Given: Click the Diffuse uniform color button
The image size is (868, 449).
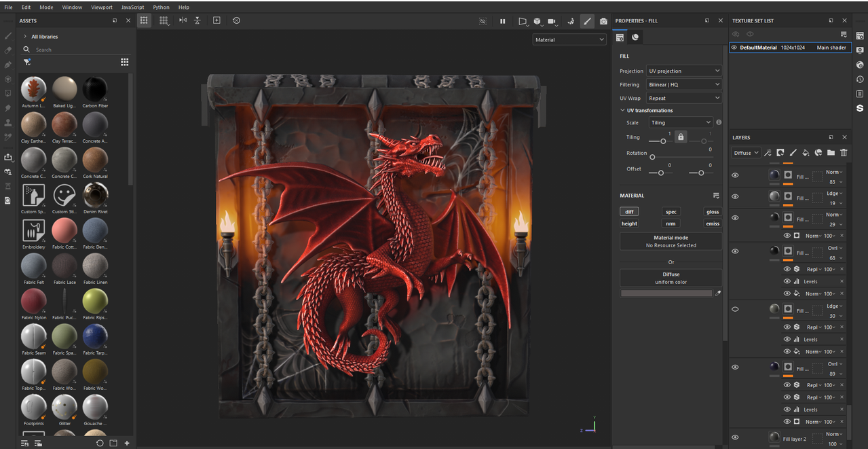Looking at the screenshot, I should point(671,278).
